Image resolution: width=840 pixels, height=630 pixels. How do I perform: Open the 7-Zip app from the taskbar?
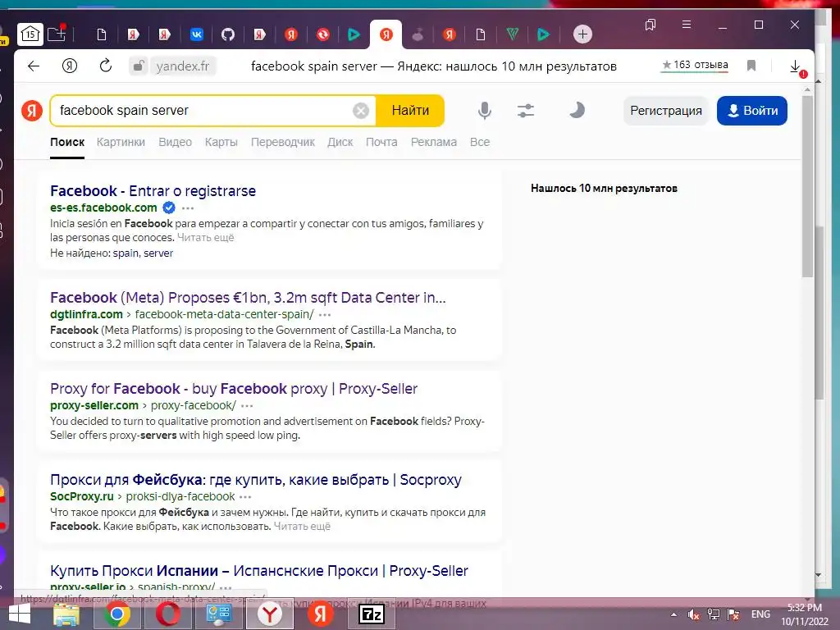[372, 614]
